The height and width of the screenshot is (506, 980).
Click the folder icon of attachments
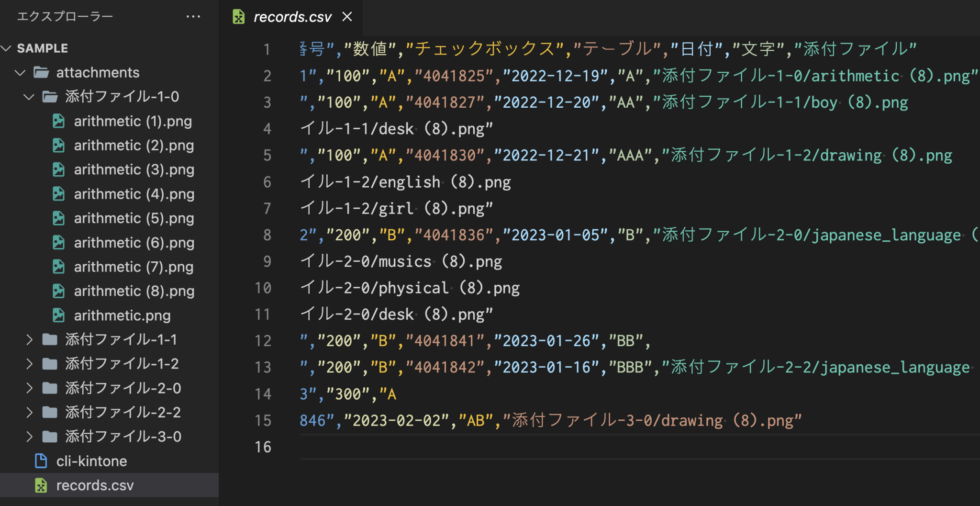click(x=41, y=72)
